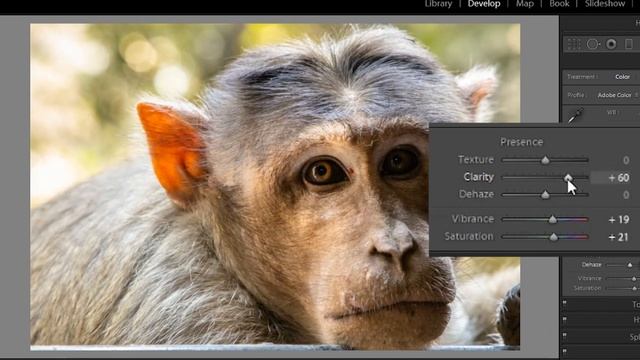Screen dimensions: 640x360
Task: Click the Vibrance value field +19
Action: [x=618, y=220]
